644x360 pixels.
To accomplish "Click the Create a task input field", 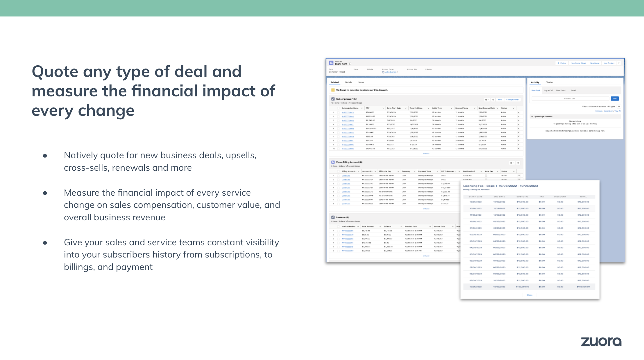I will 570,99.
